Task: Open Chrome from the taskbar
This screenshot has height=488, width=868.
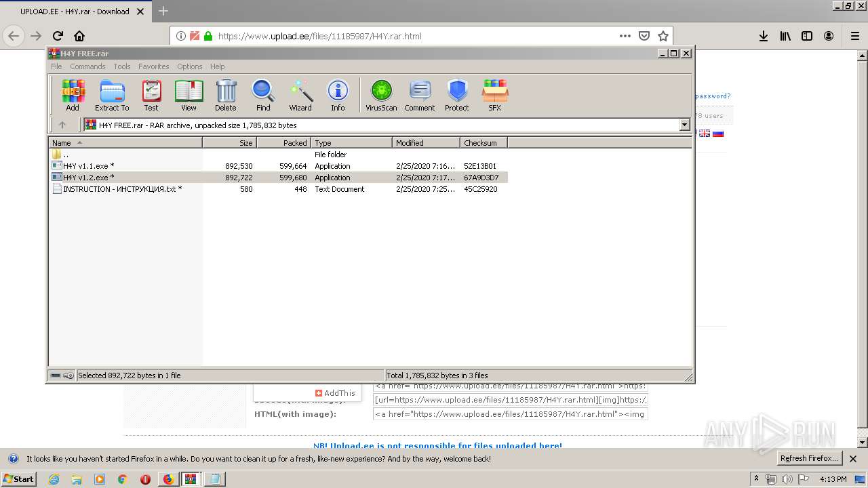Action: 122,479
